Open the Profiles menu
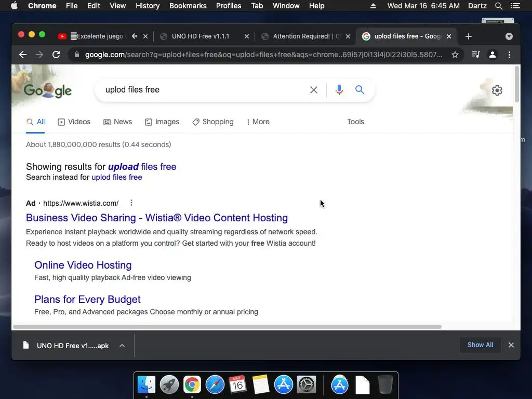The height and width of the screenshot is (399, 532). (x=229, y=6)
